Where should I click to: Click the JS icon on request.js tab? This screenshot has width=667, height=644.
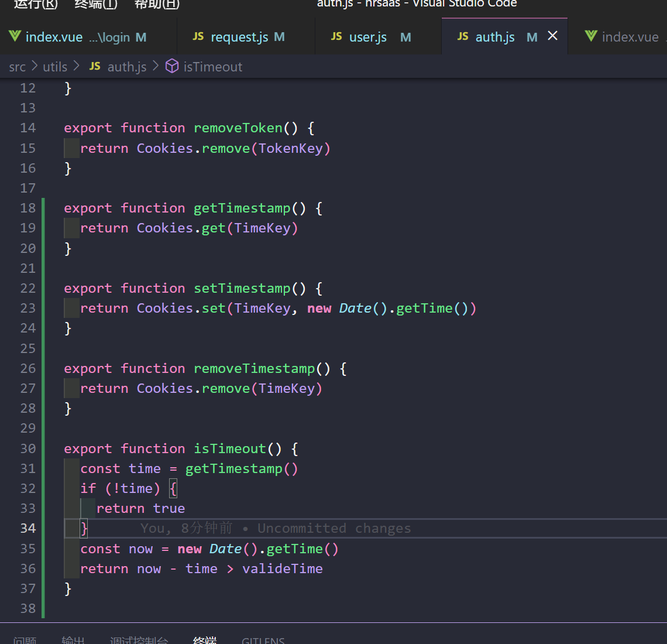[x=198, y=36]
